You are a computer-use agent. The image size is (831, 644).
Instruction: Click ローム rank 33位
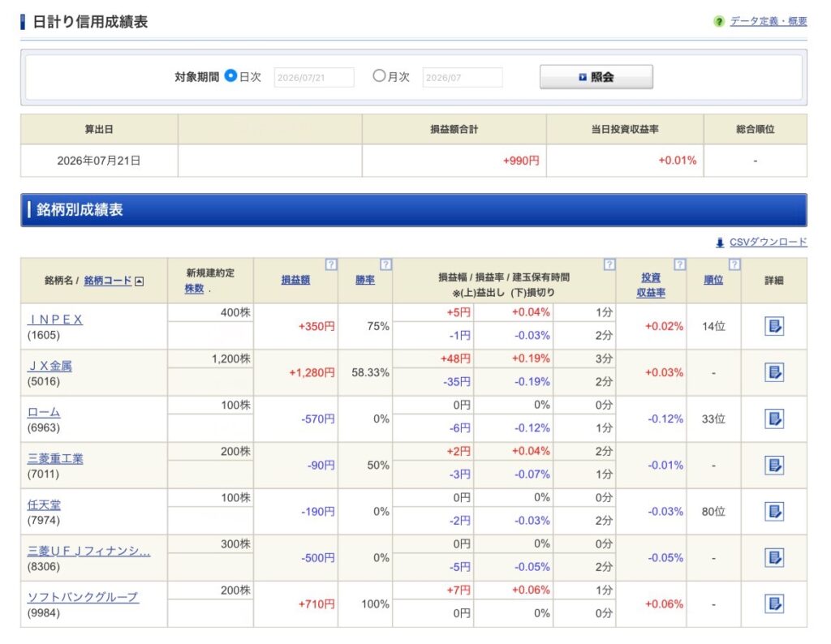point(713,419)
